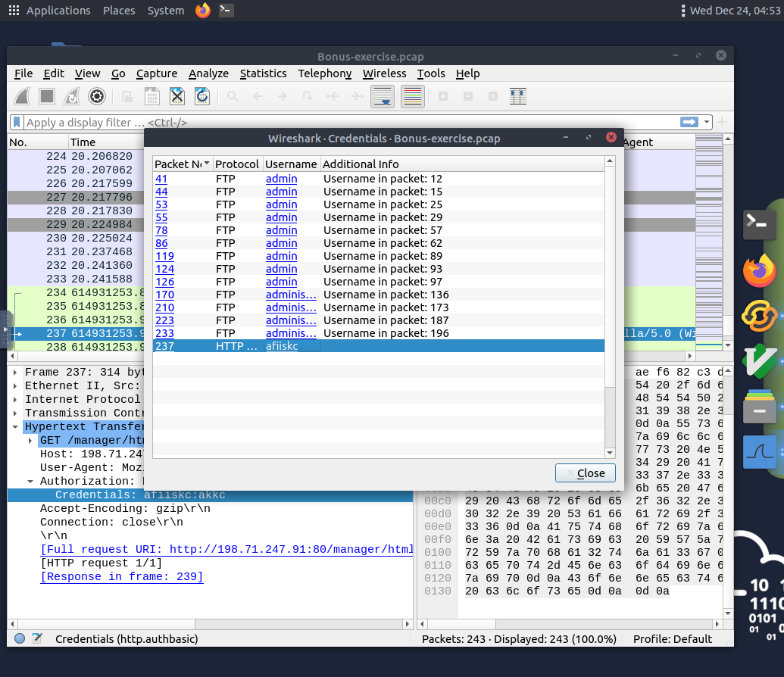Click the go back arrow icon
The height and width of the screenshot is (677, 784).
click(x=258, y=96)
